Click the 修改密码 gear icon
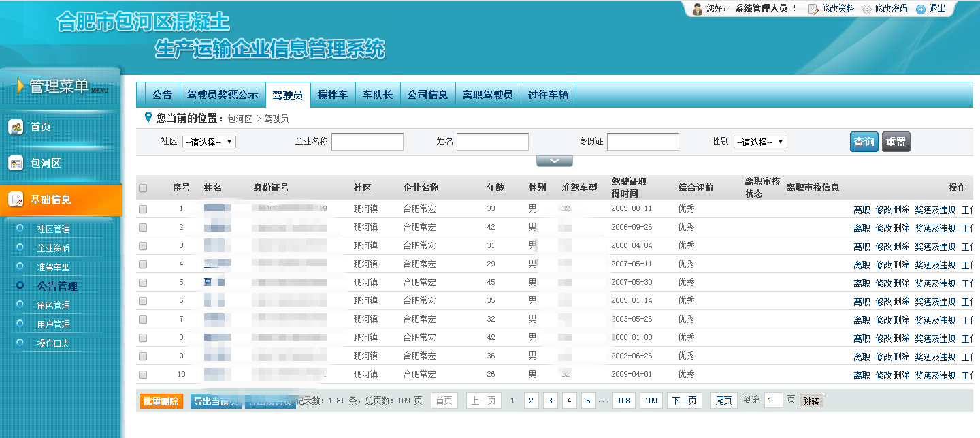 point(866,10)
